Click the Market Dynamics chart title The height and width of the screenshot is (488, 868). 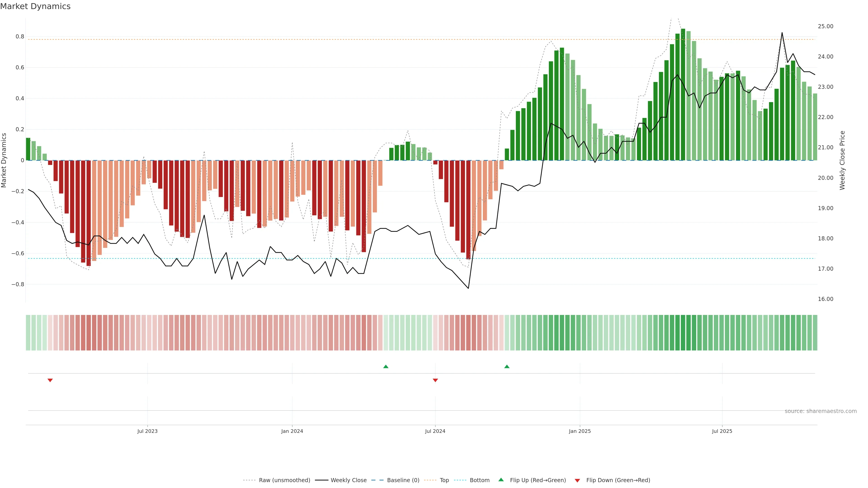[35, 6]
